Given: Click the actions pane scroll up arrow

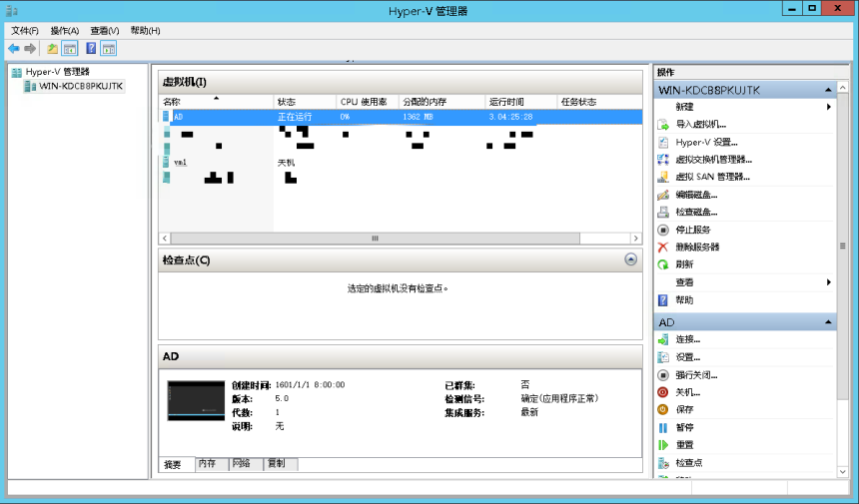Looking at the screenshot, I should click(x=843, y=88).
